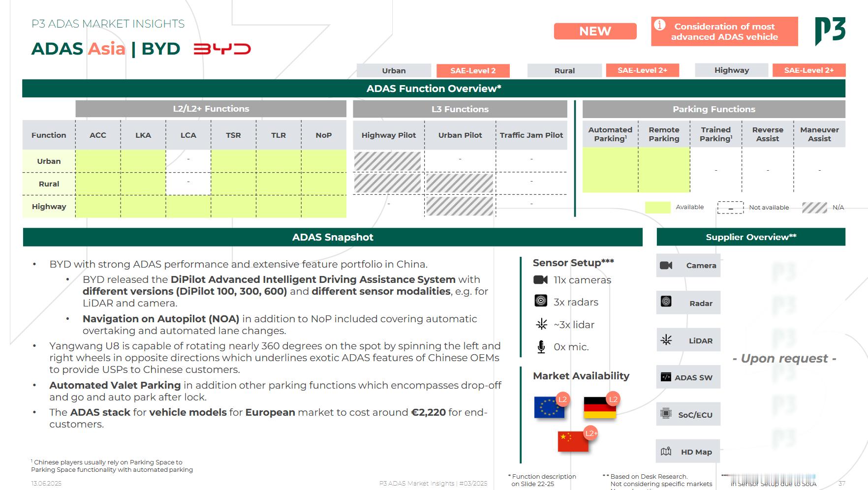868x490 pixels.
Task: Click the code icon in the ADAS SW tile
Action: pyautogui.click(x=666, y=377)
